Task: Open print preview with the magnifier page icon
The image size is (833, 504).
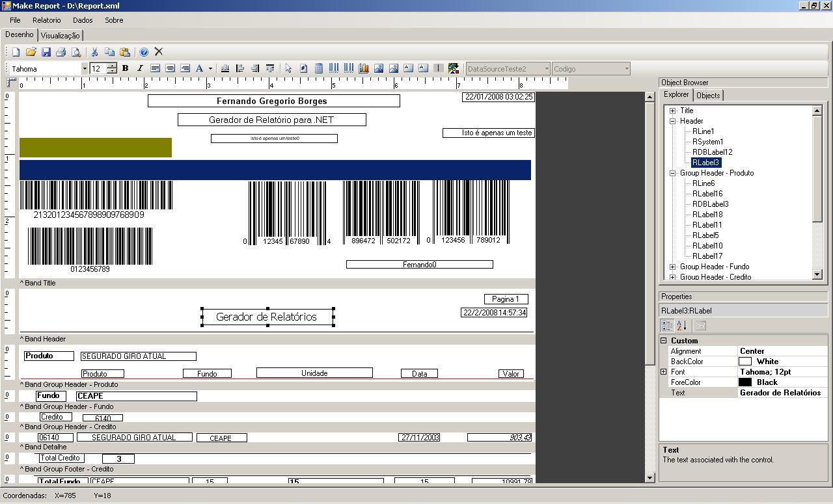Action: pyautogui.click(x=76, y=52)
